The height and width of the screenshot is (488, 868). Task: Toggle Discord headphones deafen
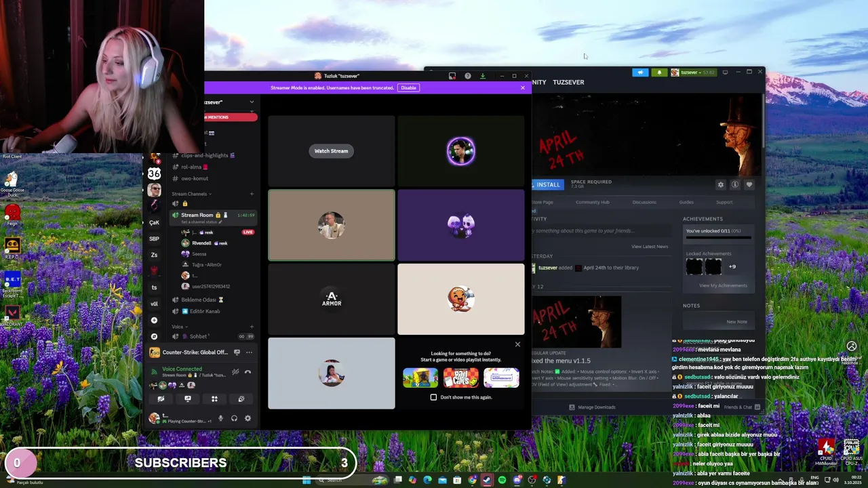coord(234,418)
